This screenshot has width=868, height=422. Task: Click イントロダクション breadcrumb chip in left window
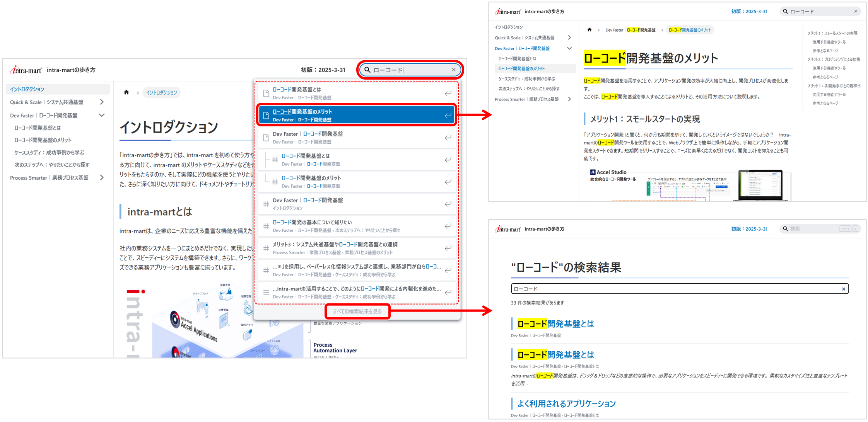click(x=161, y=93)
